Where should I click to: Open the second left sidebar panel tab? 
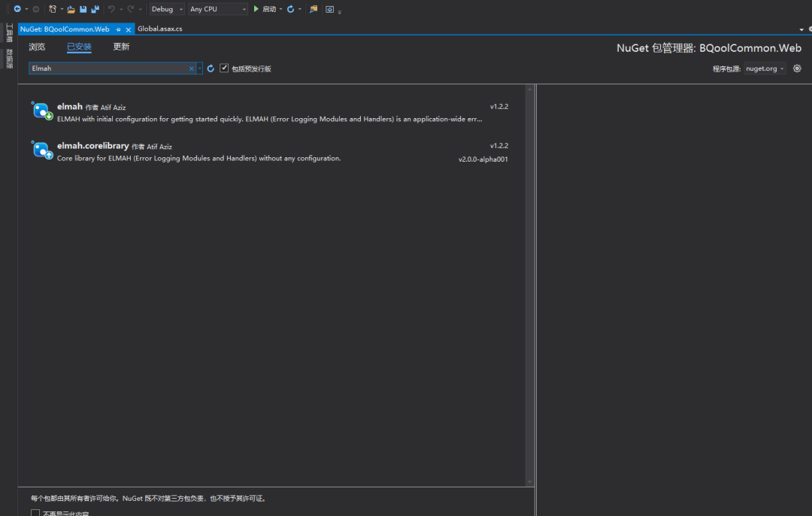coord(9,59)
